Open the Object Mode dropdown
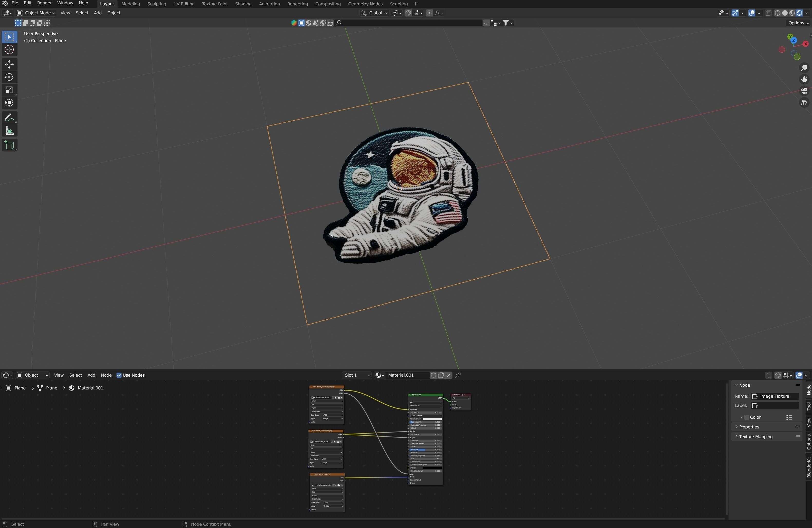Image resolution: width=812 pixels, height=528 pixels. tap(36, 13)
